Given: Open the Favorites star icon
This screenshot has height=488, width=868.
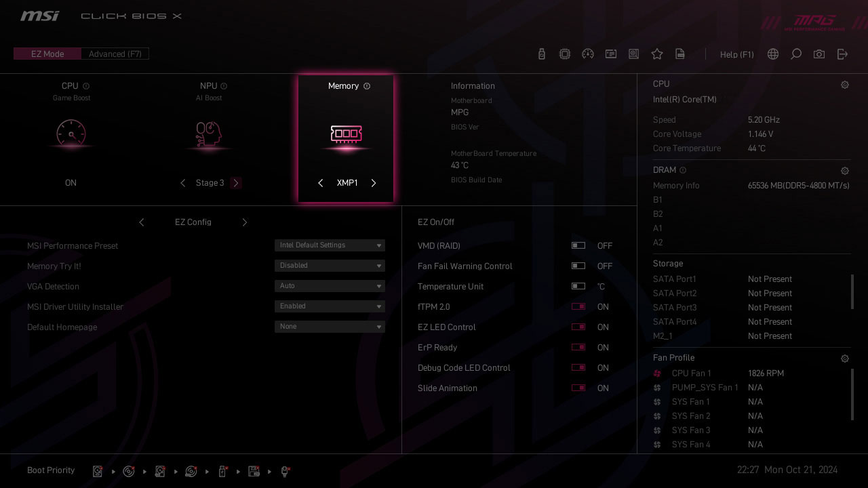Looking at the screenshot, I should pyautogui.click(x=656, y=54).
